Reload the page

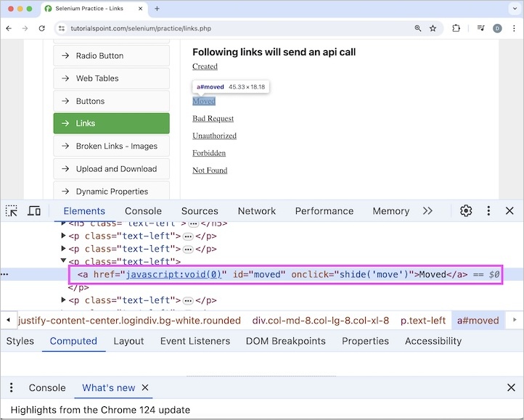click(42, 28)
